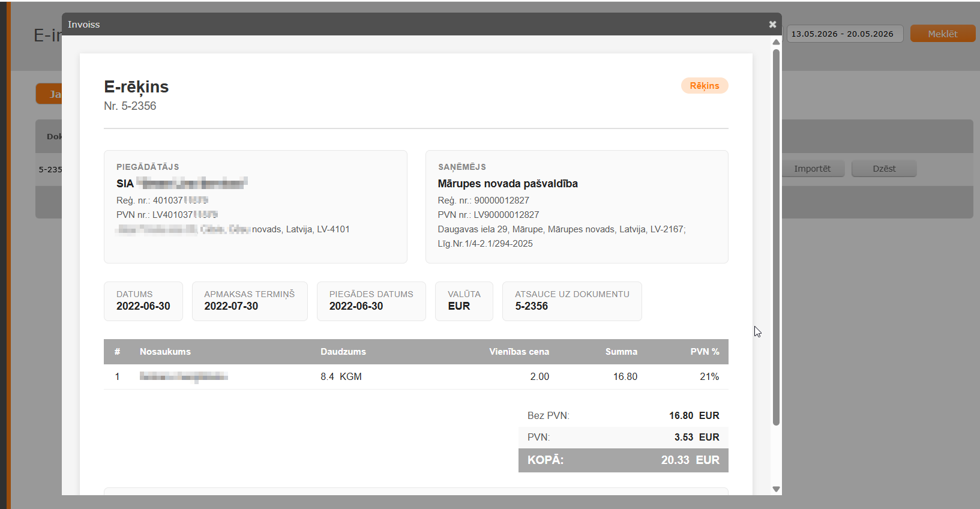Select recipient 'Reģ. nr.: 90000012827'
This screenshot has height=509, width=980.
(484, 200)
